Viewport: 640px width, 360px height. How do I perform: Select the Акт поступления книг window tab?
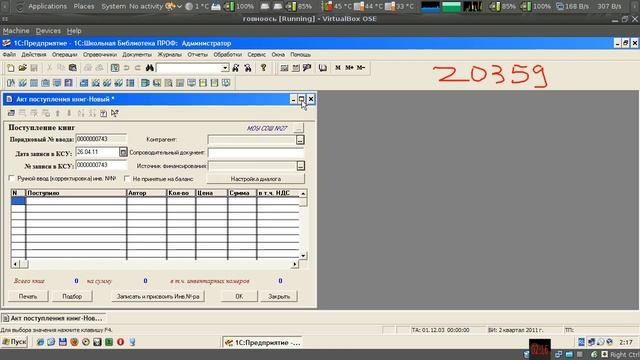coord(53,318)
